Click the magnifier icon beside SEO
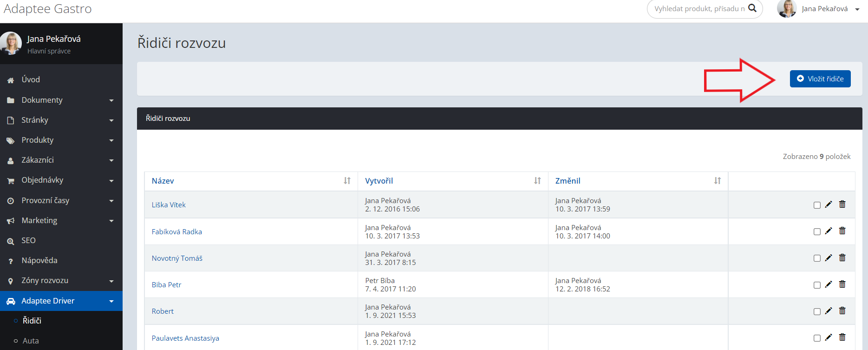Image resolution: width=868 pixels, height=350 pixels. pyautogui.click(x=11, y=241)
